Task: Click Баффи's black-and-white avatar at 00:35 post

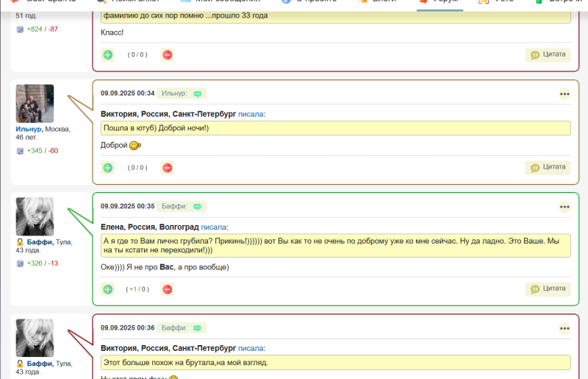Action: click(x=35, y=216)
